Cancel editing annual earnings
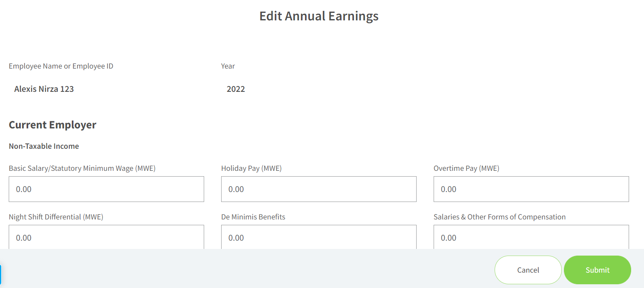This screenshot has height=288, width=644. tap(528, 270)
